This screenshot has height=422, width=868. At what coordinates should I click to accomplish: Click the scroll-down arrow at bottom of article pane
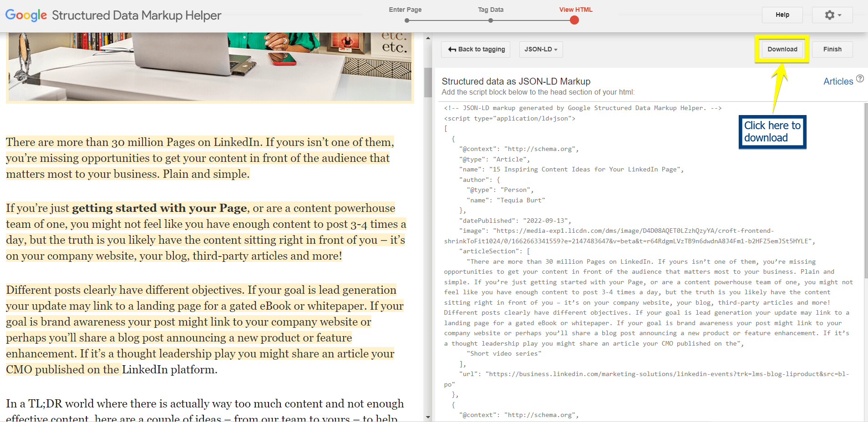428,417
